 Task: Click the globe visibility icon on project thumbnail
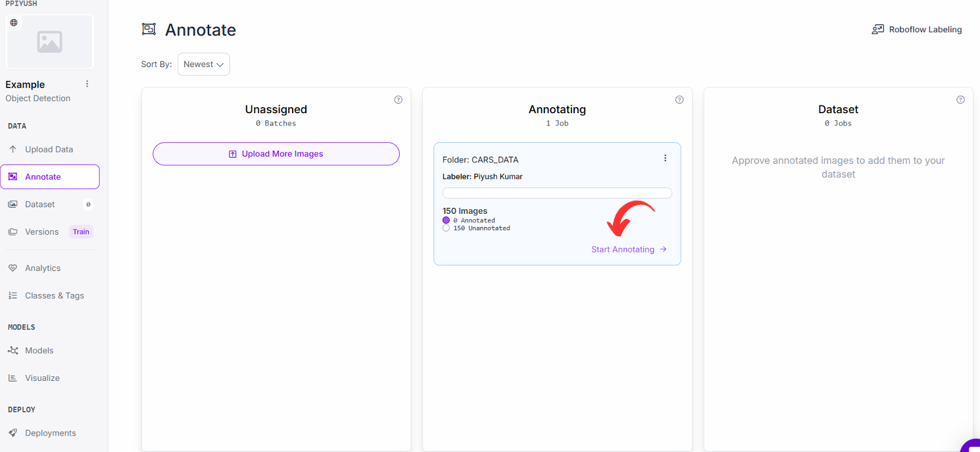tap(14, 22)
